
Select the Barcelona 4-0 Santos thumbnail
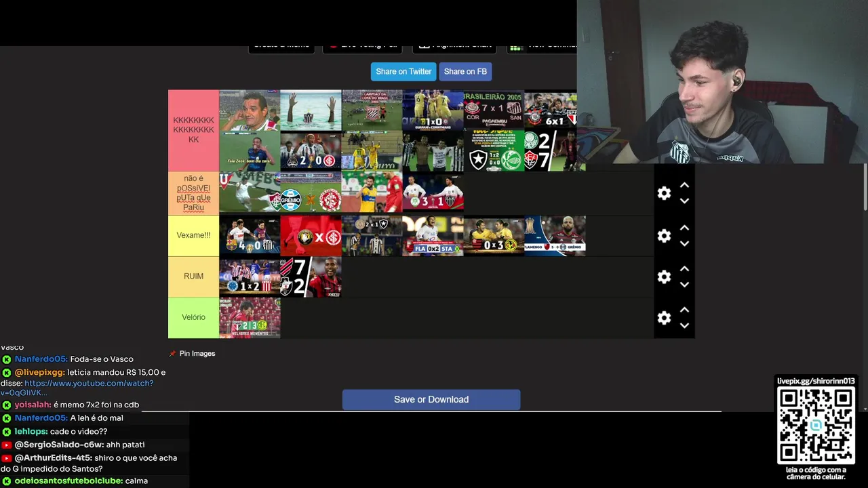click(x=250, y=236)
